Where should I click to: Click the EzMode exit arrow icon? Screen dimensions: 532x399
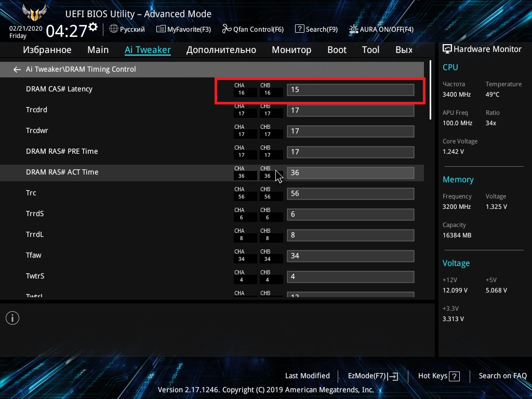[x=393, y=376]
